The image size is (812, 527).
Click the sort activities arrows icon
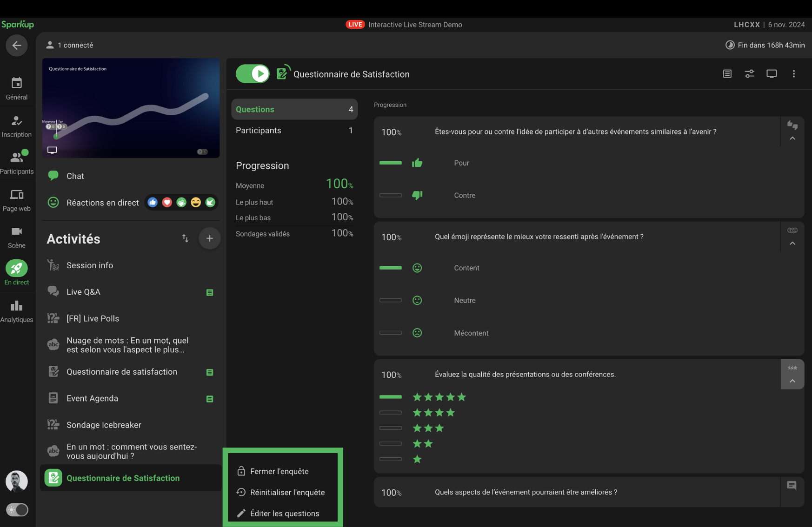185,238
